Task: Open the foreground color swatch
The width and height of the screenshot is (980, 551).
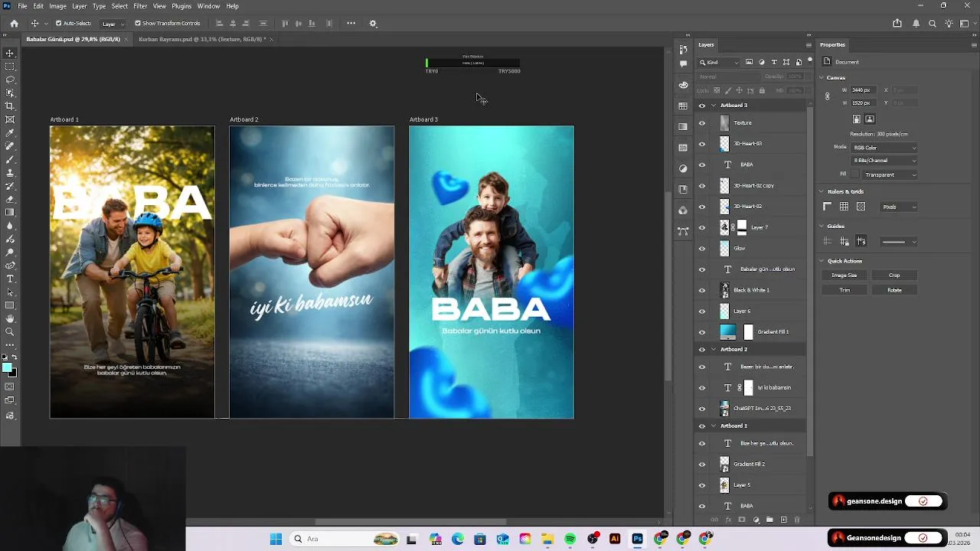Action: point(8,368)
